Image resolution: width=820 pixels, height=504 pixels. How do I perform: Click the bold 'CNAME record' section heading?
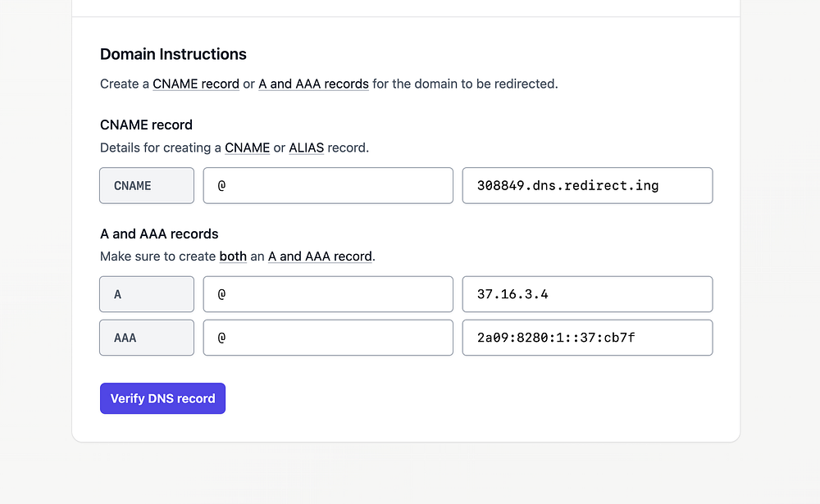[146, 125]
